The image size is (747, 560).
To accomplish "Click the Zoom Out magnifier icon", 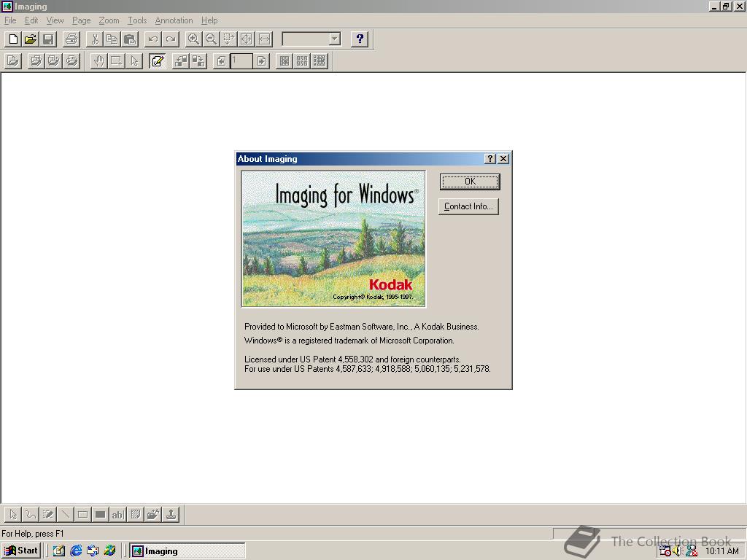I will pos(211,39).
